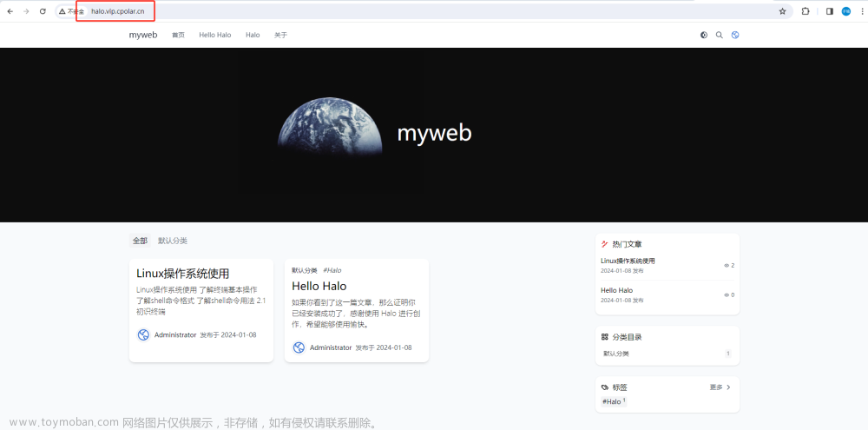Image resolution: width=868 pixels, height=430 pixels.
Task: Open the 首页 navigation item
Action: coord(178,35)
